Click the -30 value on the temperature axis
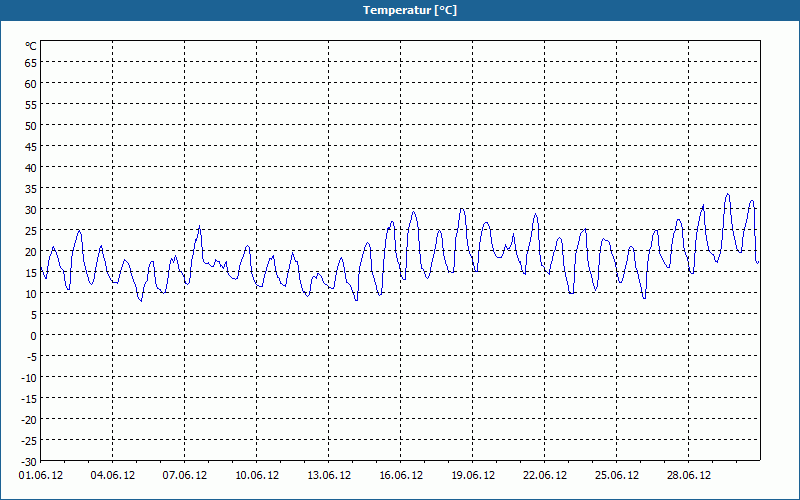Viewport: 800px width, 500px height. point(29,462)
